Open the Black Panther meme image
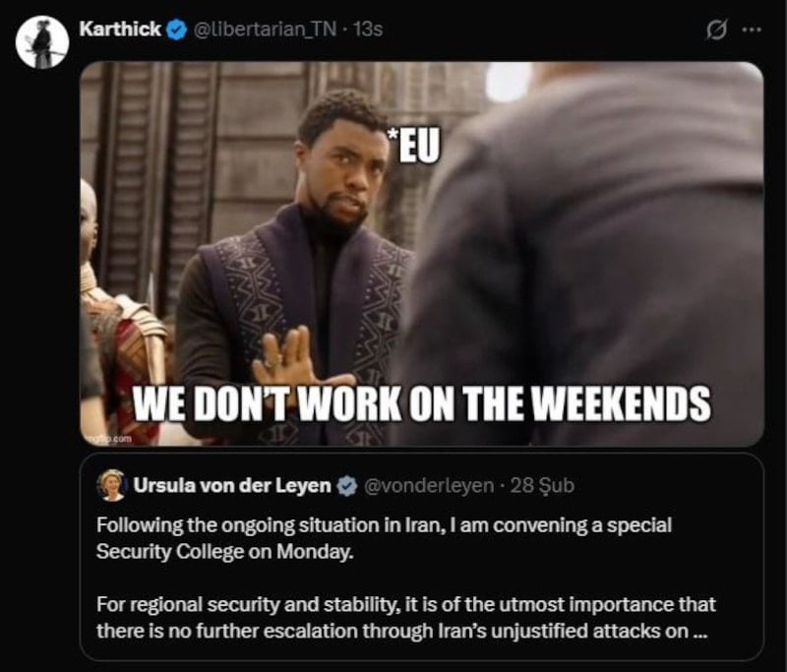The height and width of the screenshot is (672, 787). [422, 254]
